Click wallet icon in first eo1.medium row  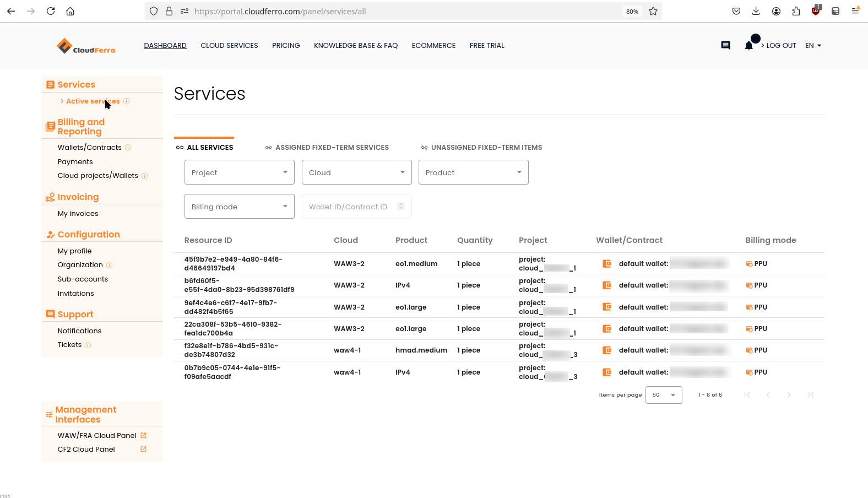click(x=607, y=264)
